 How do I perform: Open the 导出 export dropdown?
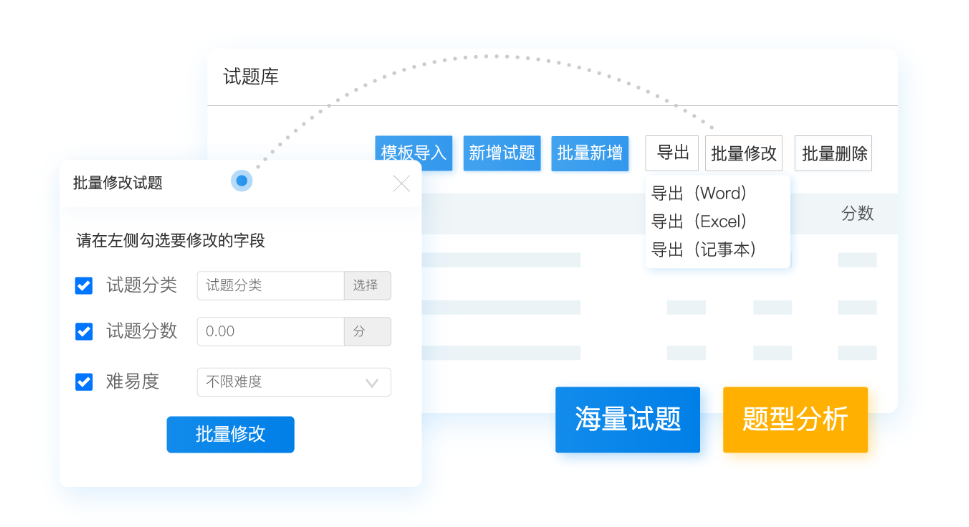[673, 153]
